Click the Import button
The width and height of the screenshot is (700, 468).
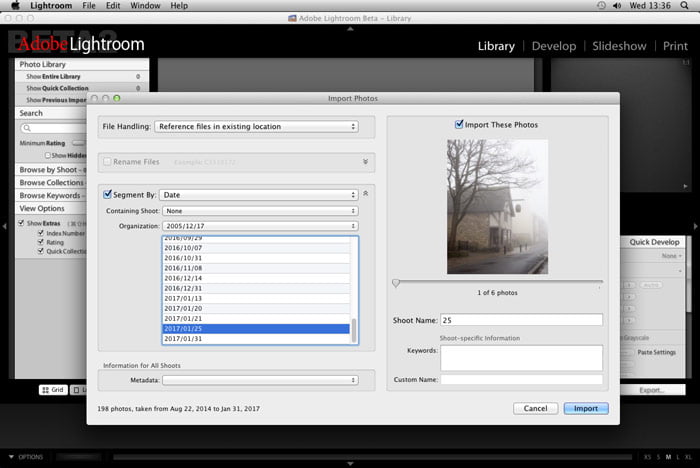click(586, 408)
